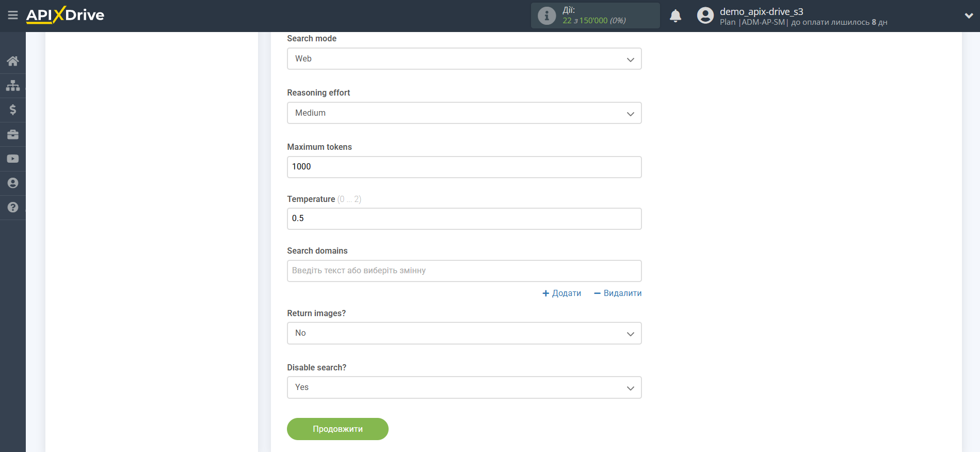
Task: Open the Disable search dropdown
Action: click(464, 387)
